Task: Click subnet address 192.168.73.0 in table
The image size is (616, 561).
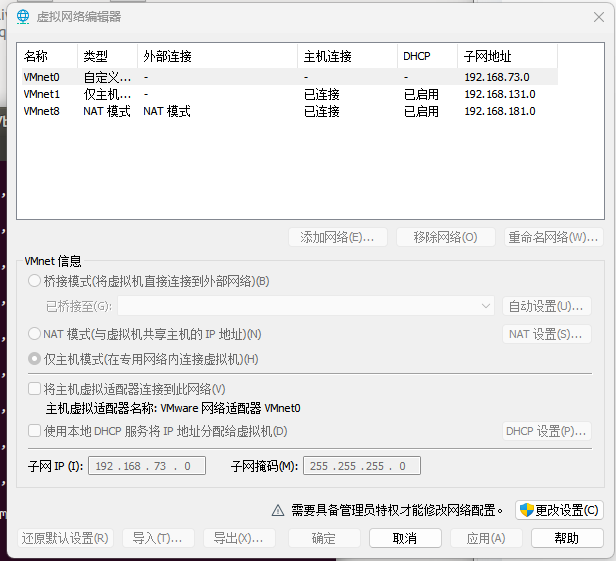Action: [x=497, y=77]
